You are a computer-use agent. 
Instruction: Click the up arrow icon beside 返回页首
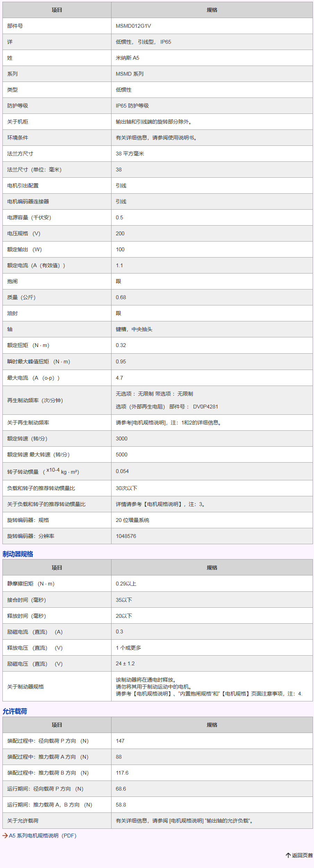pos(288,855)
